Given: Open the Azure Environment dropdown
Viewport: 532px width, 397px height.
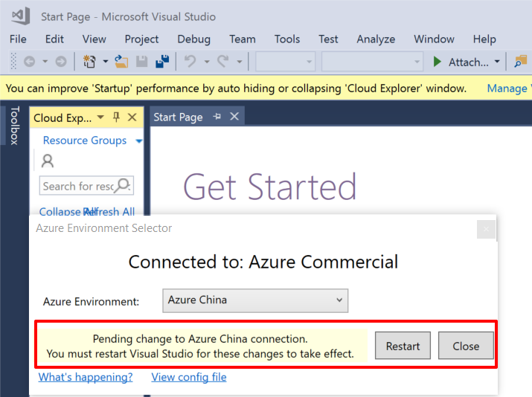Looking at the screenshot, I should click(255, 300).
